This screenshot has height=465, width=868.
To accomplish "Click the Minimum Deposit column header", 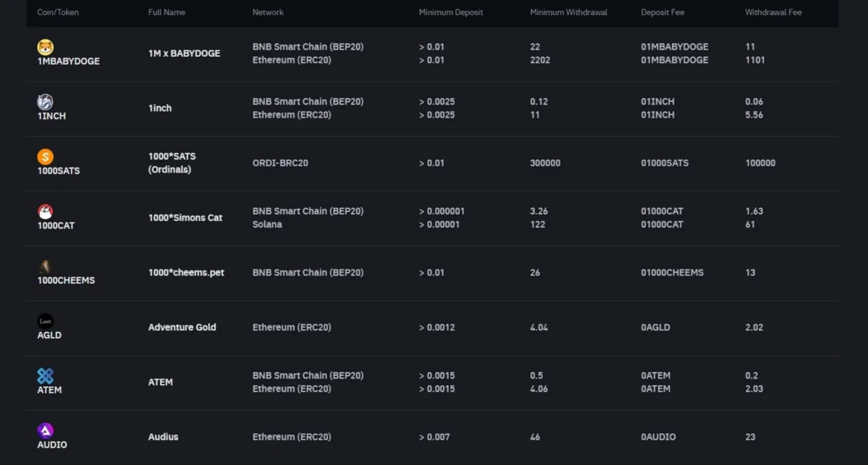I will tap(451, 12).
